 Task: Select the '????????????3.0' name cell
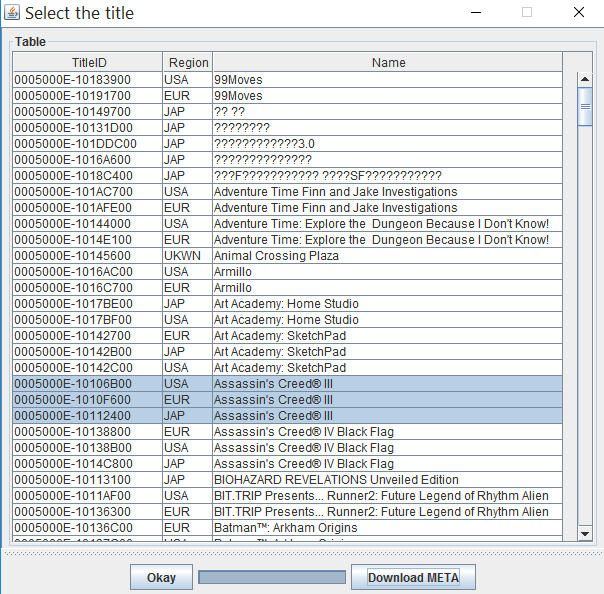coord(388,144)
